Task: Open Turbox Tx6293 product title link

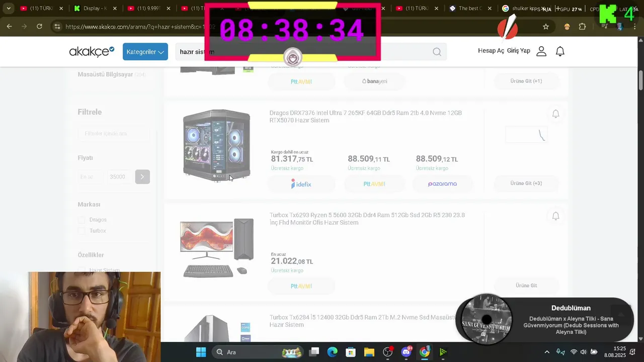Action: 367,219
